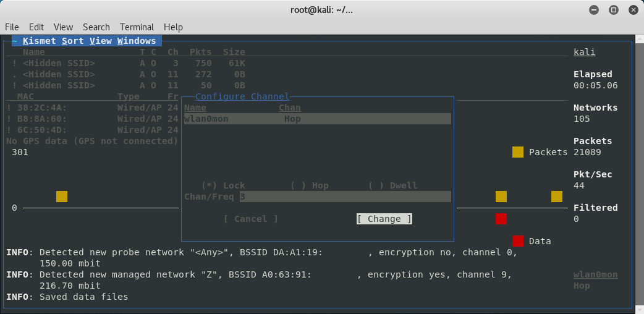Screen dimensions: 644x314
Task: Click the Saved data files info message
Action: coord(67,296)
